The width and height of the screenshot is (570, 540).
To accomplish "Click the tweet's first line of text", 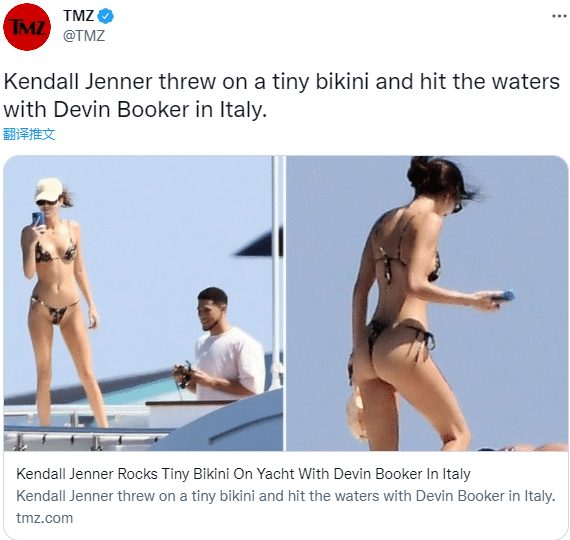I will click(282, 81).
